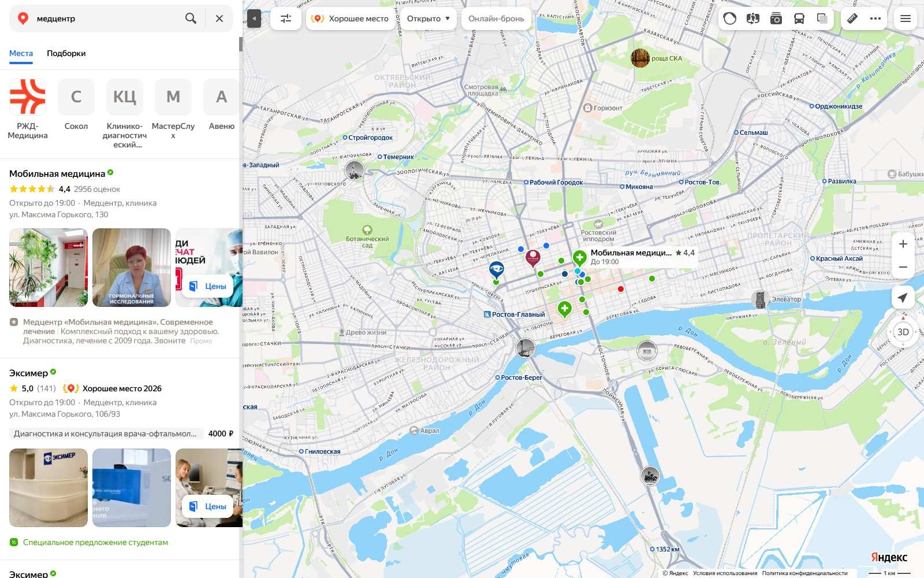
Task: Click the Ростов-Главный station label
Action: (515, 314)
